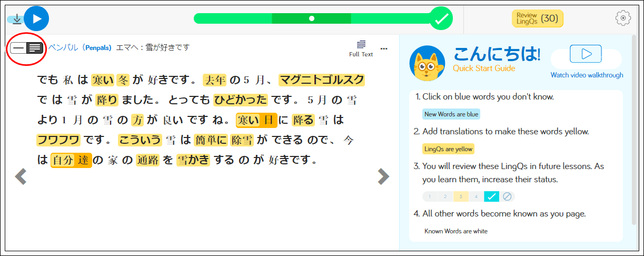Open the ペンパル (Penpals) course link
Viewport: 644px width, 256px height.
tap(80, 47)
